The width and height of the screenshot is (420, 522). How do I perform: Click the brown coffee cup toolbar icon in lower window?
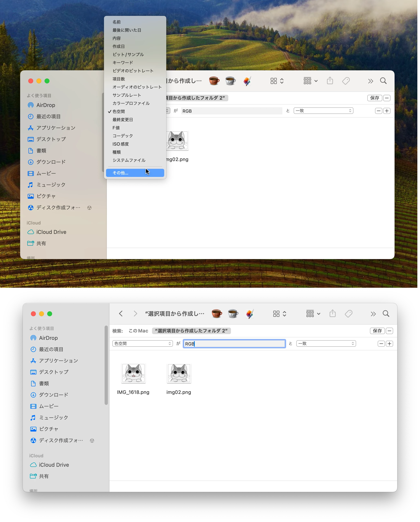[217, 314]
